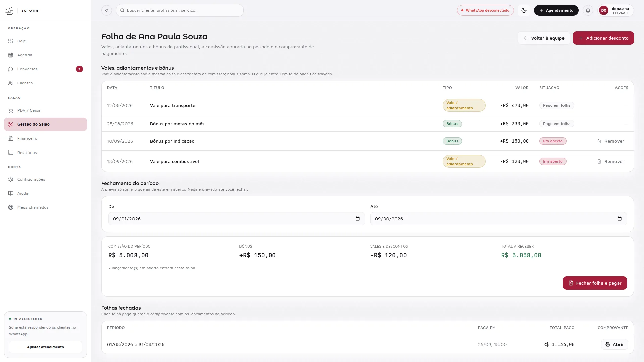644x362 pixels.
Task: Open comprovante with Abrir button
Action: [614, 344]
